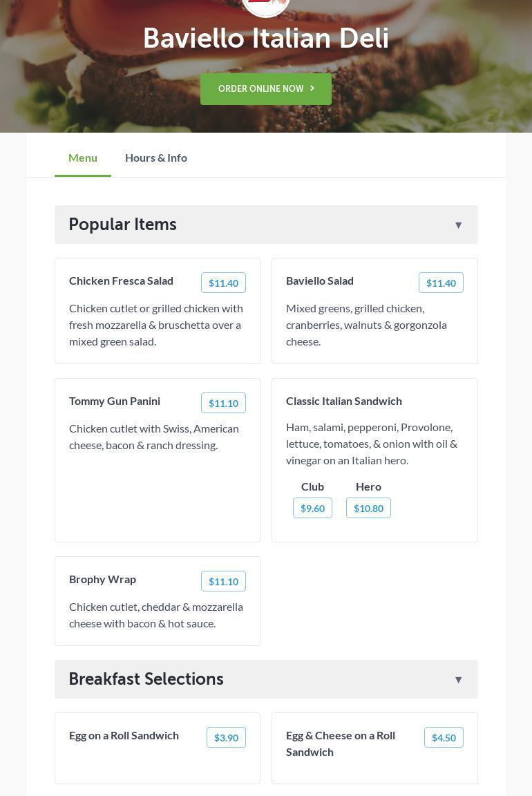Click the Tommy Gun Panini price button

coord(223,403)
